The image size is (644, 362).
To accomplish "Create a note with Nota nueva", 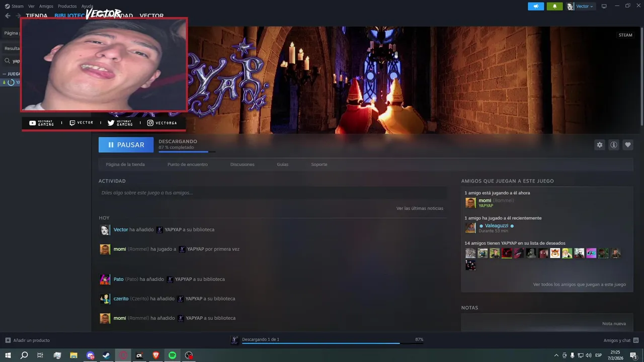I will [x=614, y=324].
